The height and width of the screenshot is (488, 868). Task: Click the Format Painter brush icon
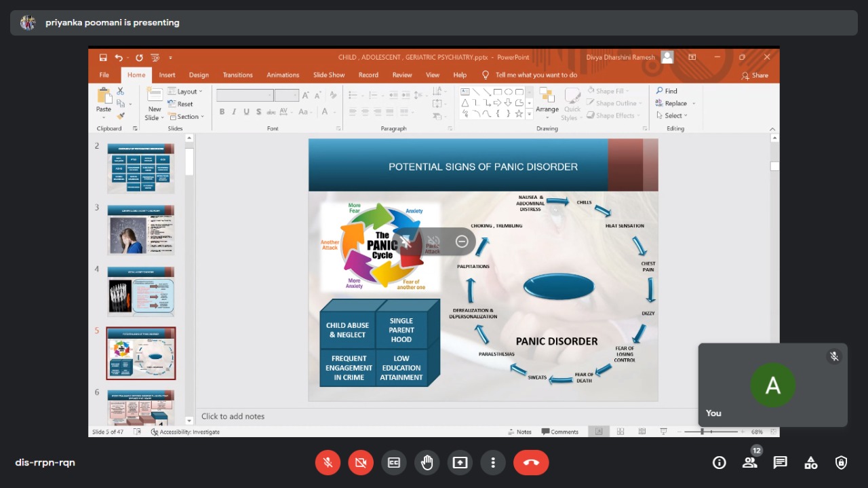point(121,116)
